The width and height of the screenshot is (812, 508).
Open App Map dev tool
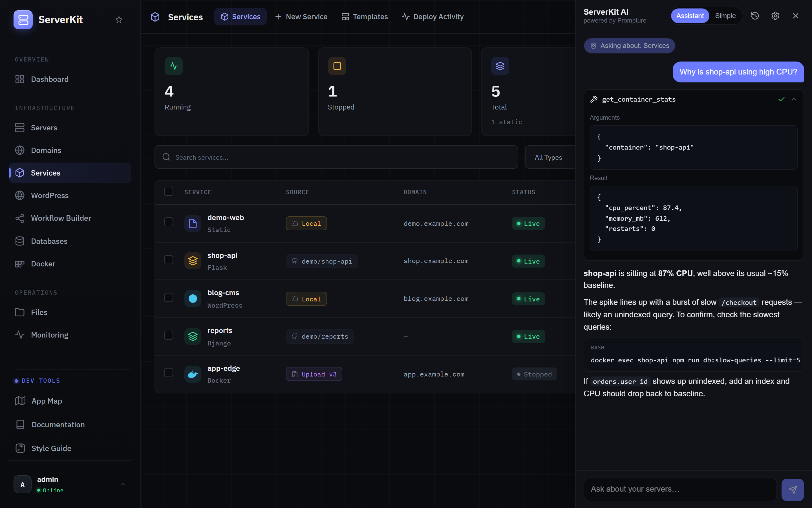coord(70,401)
